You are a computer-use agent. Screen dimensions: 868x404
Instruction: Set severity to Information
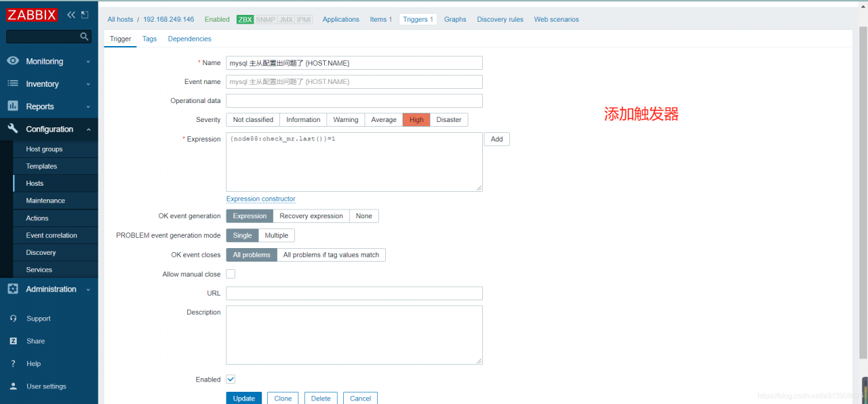303,120
